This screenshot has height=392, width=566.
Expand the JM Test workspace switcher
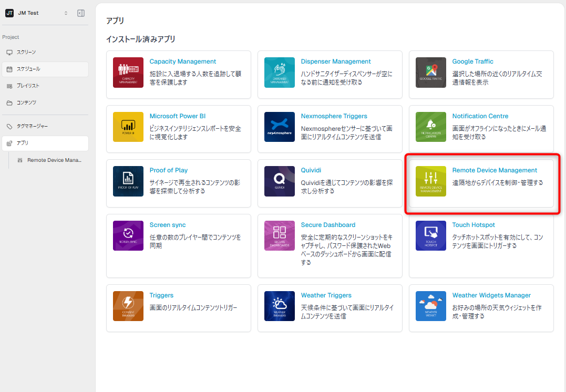point(66,13)
